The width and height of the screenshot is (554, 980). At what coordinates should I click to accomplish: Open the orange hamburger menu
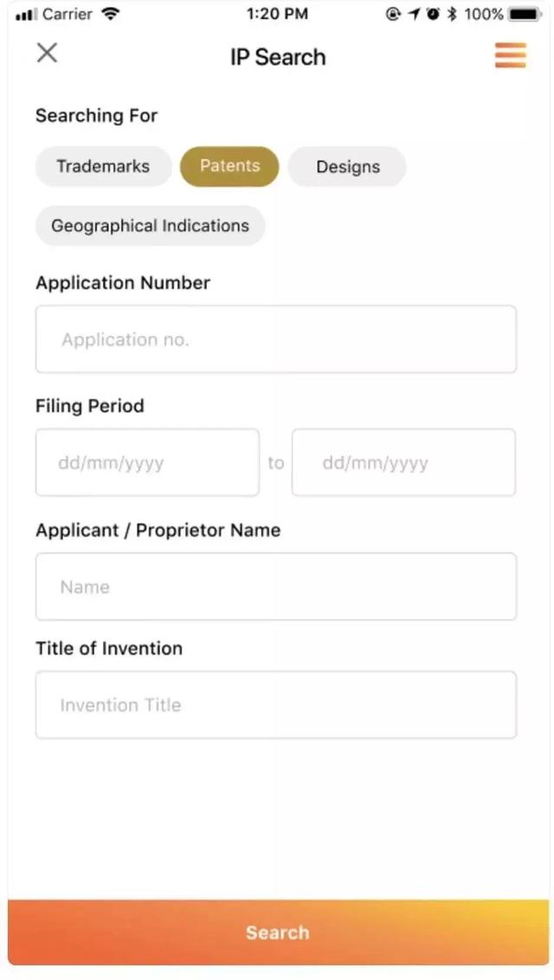click(510, 55)
